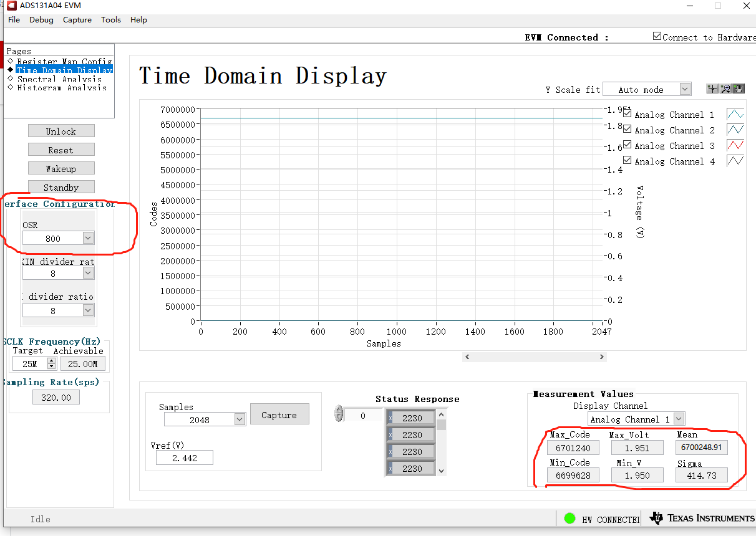The height and width of the screenshot is (536, 756).
Task: Click the Min_Code value 6699628
Action: (x=573, y=475)
